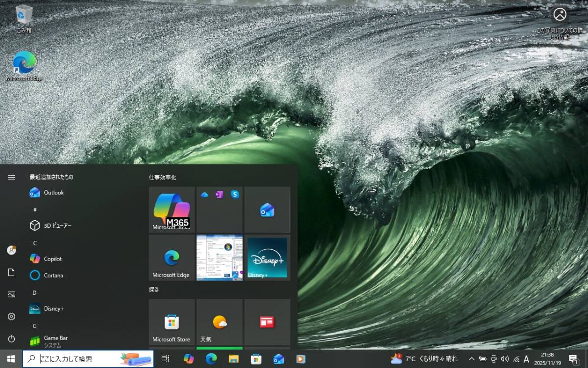Open the 7°C くもり時々晴れ weather widget
The height and width of the screenshot is (368, 588).
point(424,359)
